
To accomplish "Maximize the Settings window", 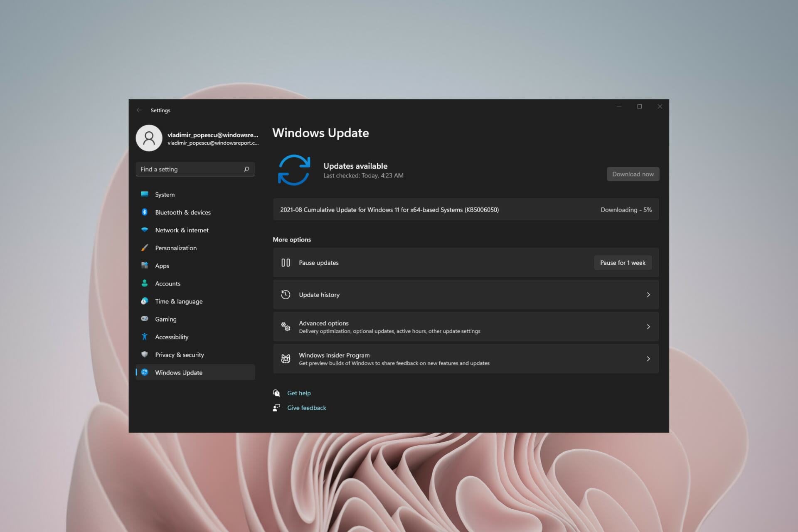I will tap(639, 107).
